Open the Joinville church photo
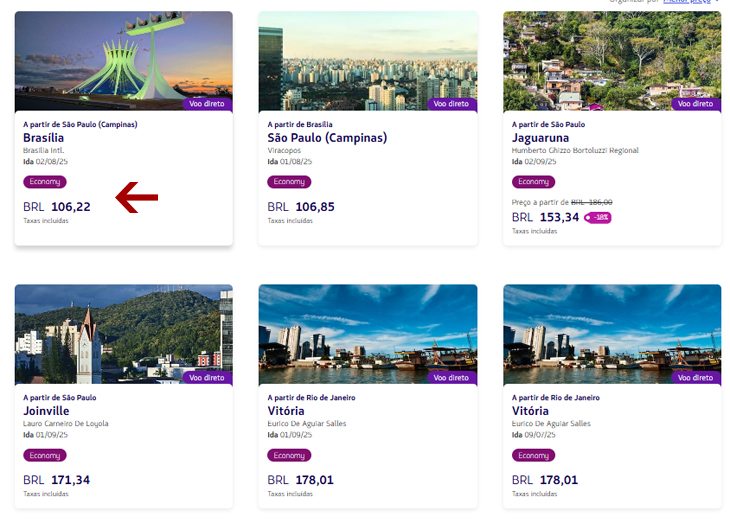The height and width of the screenshot is (523, 730). click(123, 334)
